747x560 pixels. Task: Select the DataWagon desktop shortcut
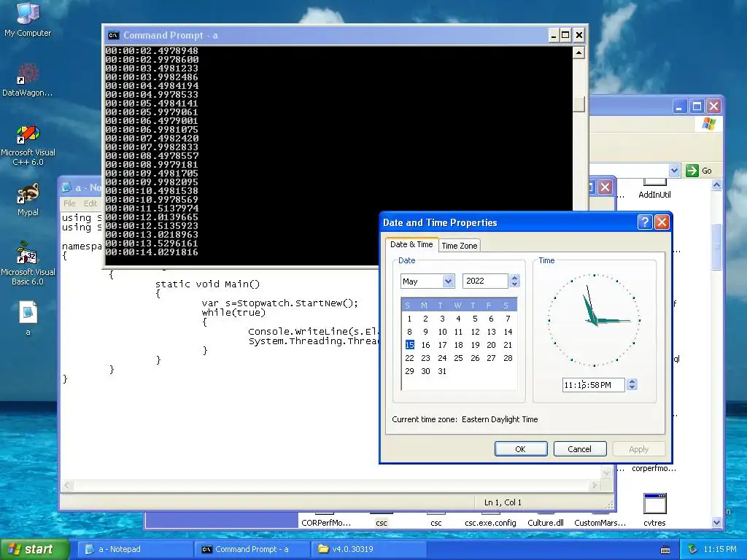pyautogui.click(x=28, y=79)
